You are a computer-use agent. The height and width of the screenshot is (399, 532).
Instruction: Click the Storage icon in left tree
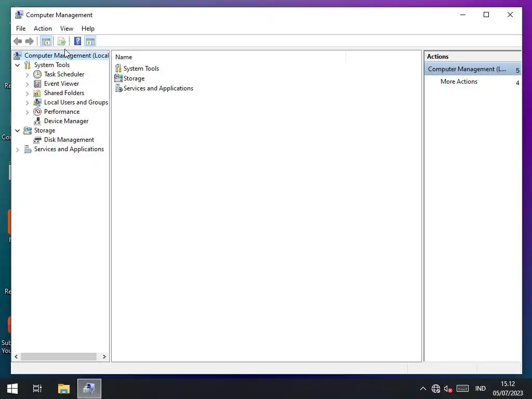(28, 130)
